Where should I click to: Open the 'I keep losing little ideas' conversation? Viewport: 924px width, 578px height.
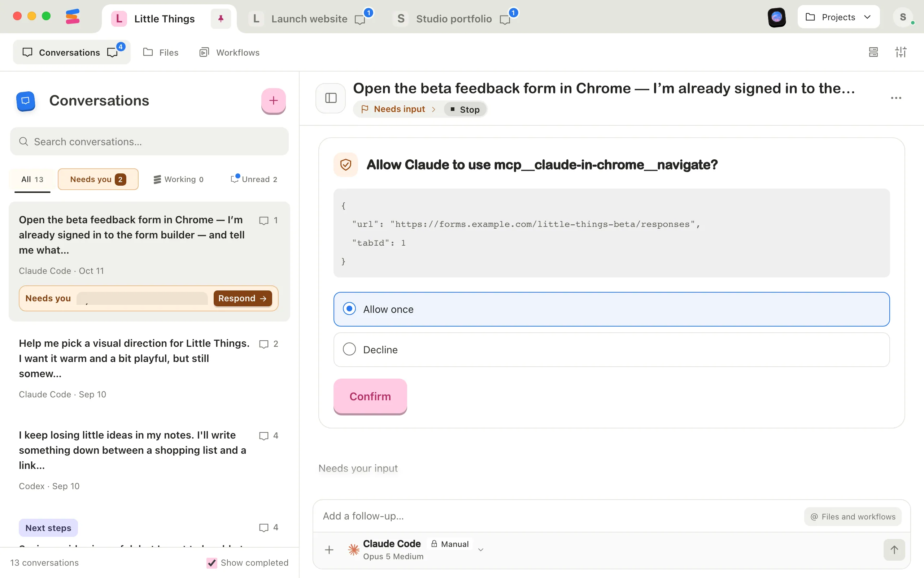point(149,460)
